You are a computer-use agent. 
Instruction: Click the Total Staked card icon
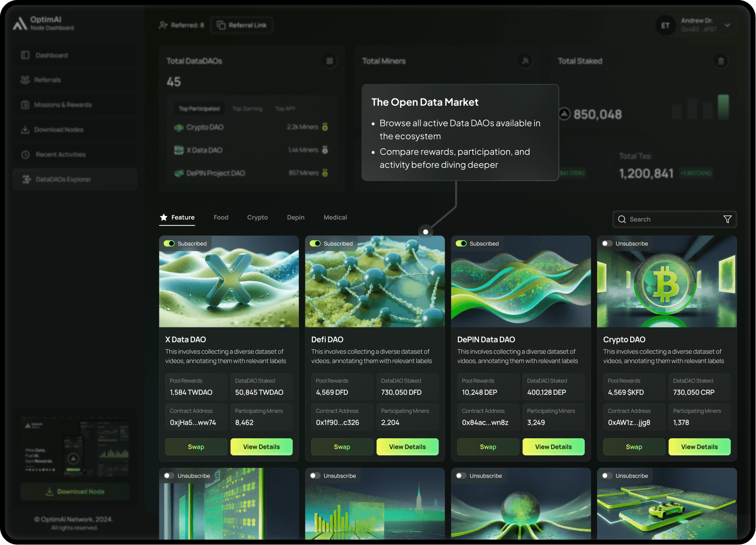point(721,61)
